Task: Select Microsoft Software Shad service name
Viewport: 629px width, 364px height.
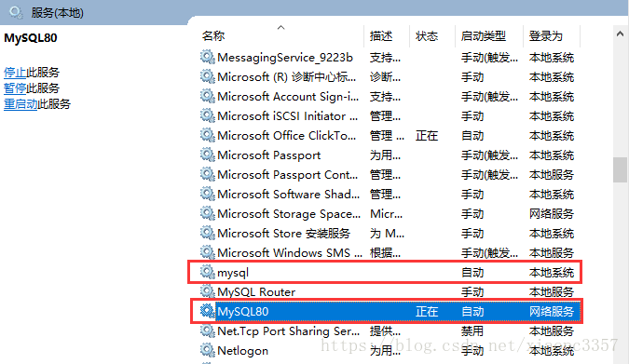Action: click(289, 195)
